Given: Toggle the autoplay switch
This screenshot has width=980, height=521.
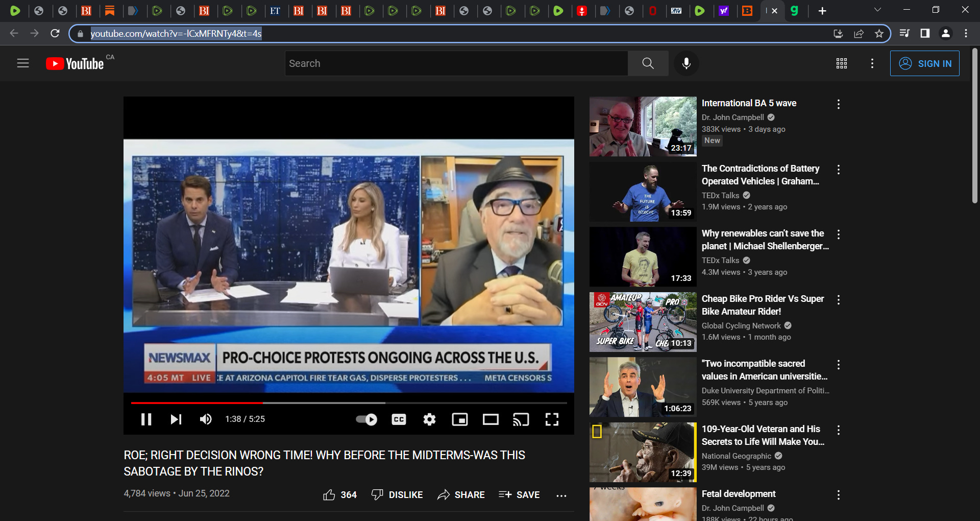Looking at the screenshot, I should click(x=366, y=419).
